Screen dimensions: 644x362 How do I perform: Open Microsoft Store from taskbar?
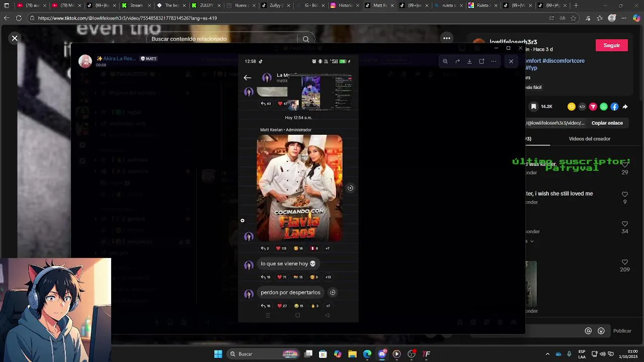(x=323, y=354)
